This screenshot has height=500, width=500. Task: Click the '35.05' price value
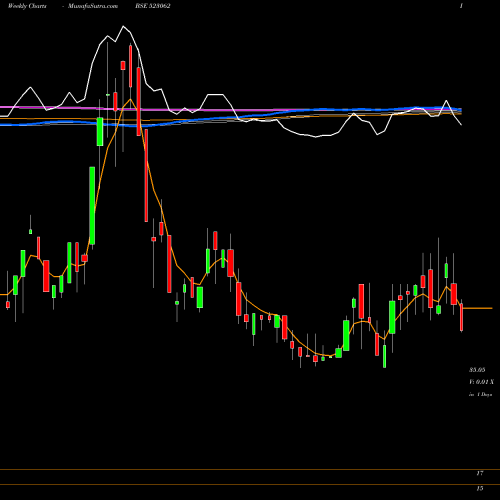(477, 370)
